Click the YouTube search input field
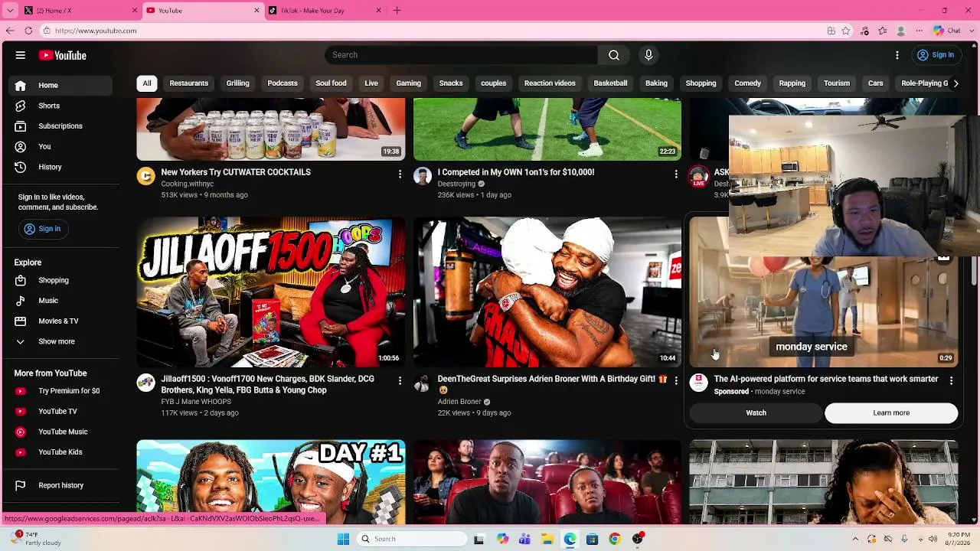 [462, 55]
